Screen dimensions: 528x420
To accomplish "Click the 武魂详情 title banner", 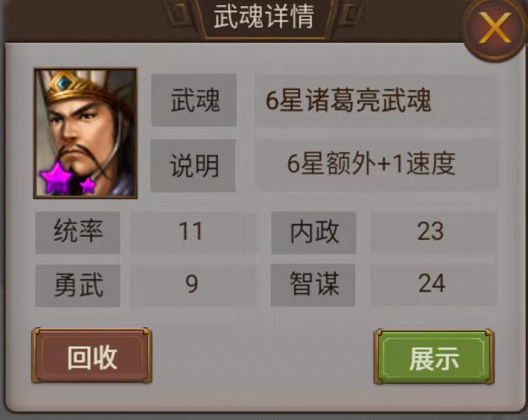I will coord(264,18).
